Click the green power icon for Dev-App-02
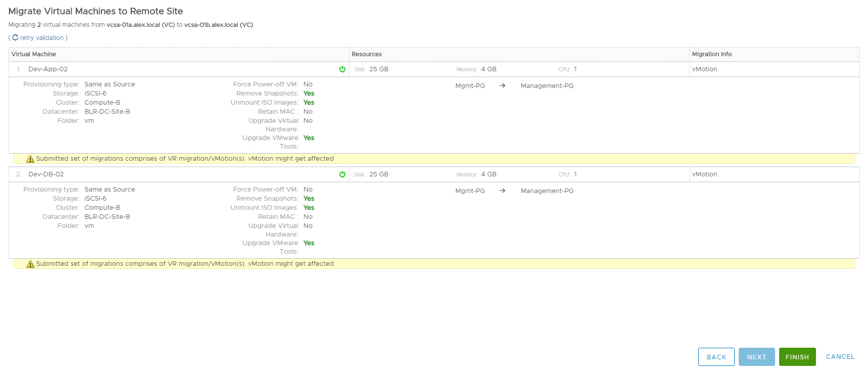The width and height of the screenshot is (868, 375). [x=342, y=69]
